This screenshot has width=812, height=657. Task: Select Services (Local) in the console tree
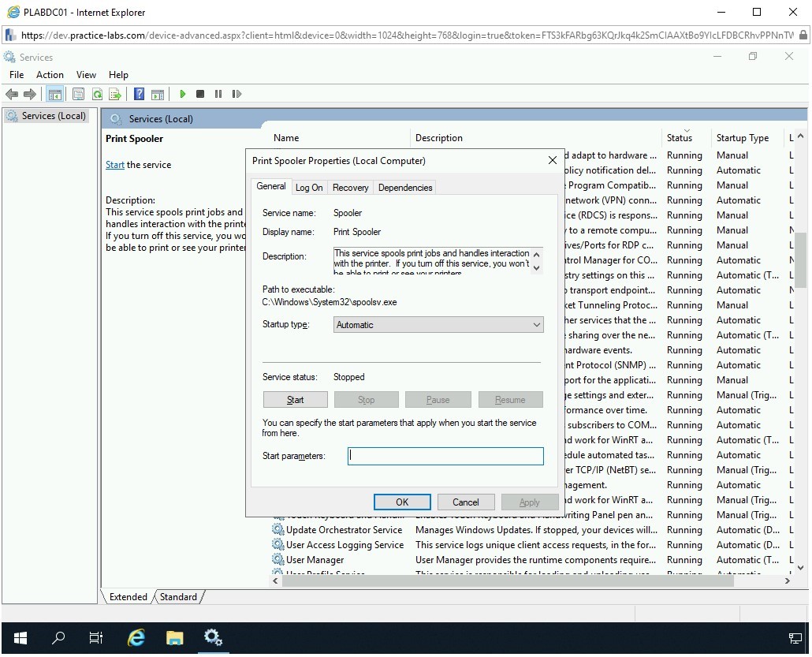tap(53, 116)
